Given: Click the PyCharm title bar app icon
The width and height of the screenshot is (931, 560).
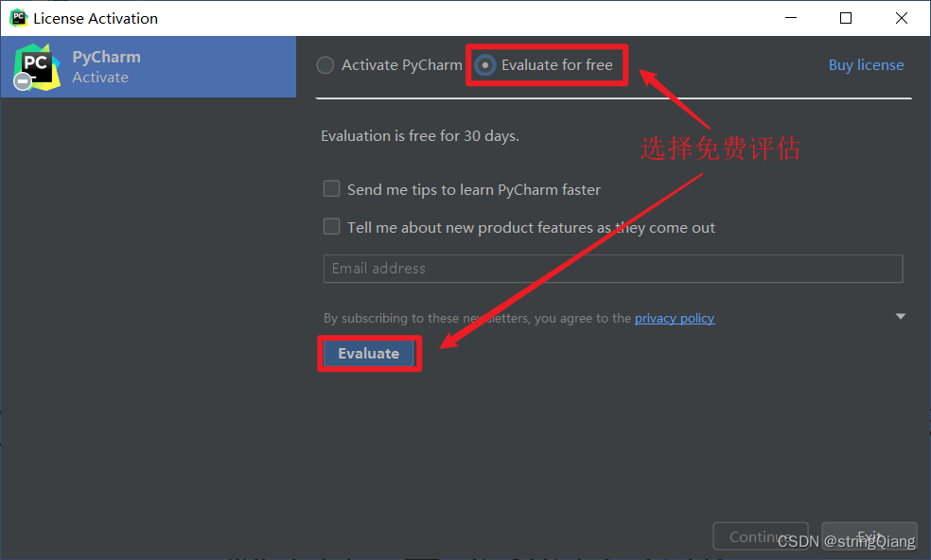Looking at the screenshot, I should (18, 18).
